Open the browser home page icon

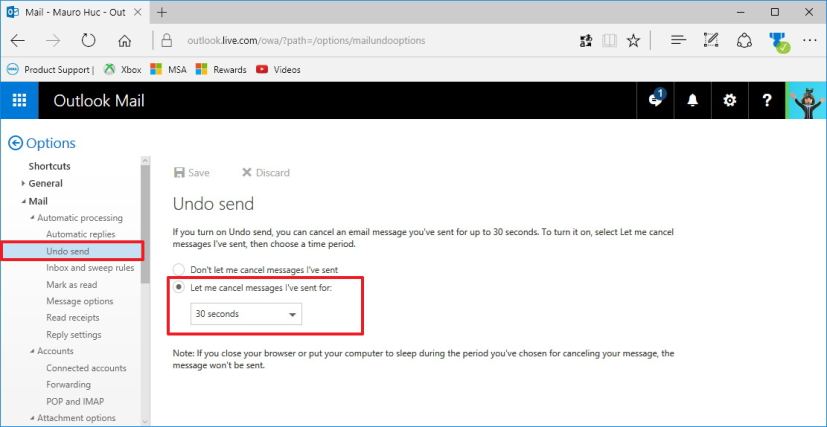[x=124, y=41]
